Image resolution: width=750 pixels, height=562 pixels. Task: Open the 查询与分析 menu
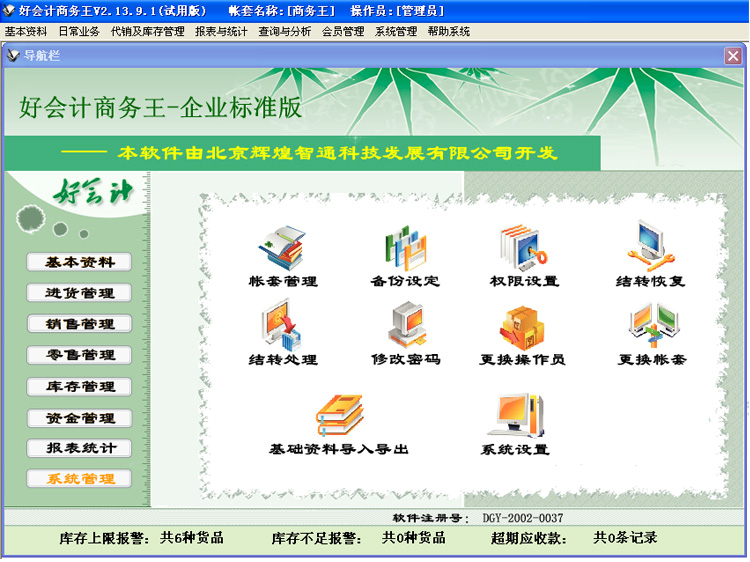pyautogui.click(x=285, y=32)
